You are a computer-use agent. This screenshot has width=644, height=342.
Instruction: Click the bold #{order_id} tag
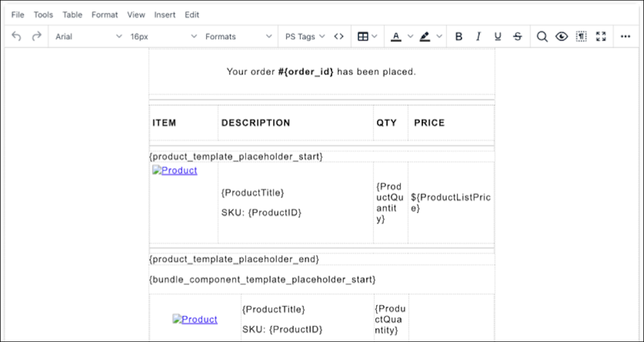coord(306,72)
